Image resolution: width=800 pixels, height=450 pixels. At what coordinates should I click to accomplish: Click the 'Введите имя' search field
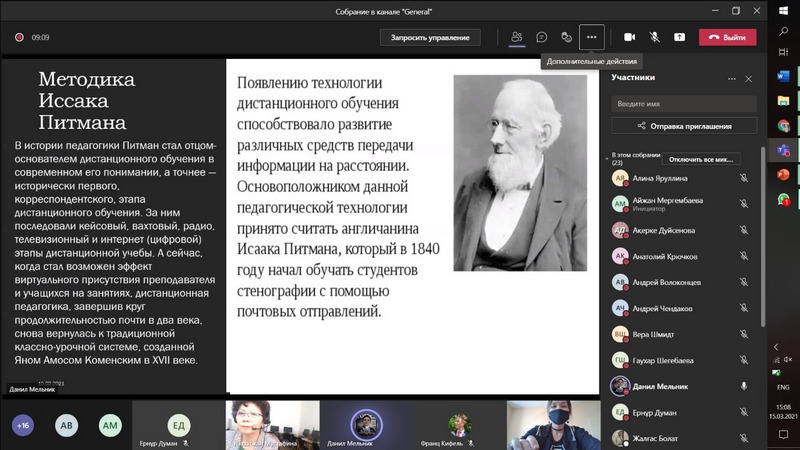[684, 104]
